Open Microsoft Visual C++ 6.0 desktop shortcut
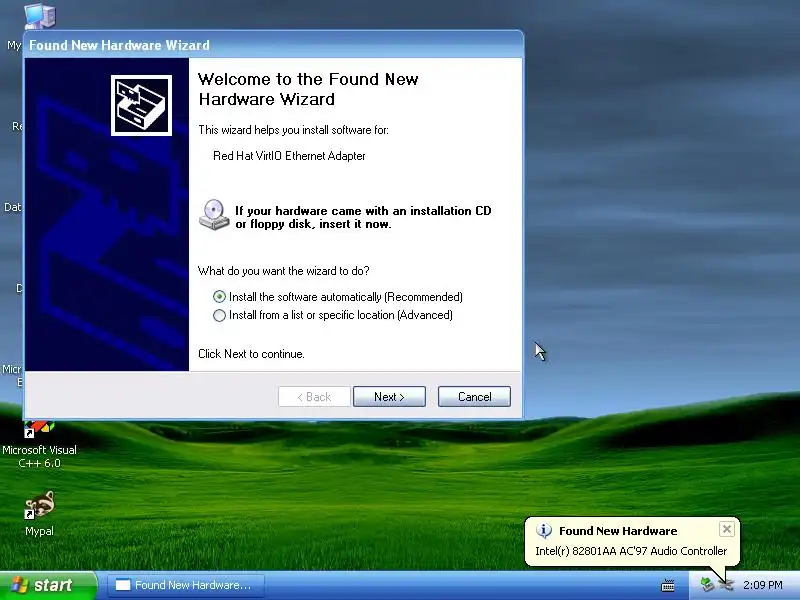This screenshot has height=600, width=800. pyautogui.click(x=39, y=443)
